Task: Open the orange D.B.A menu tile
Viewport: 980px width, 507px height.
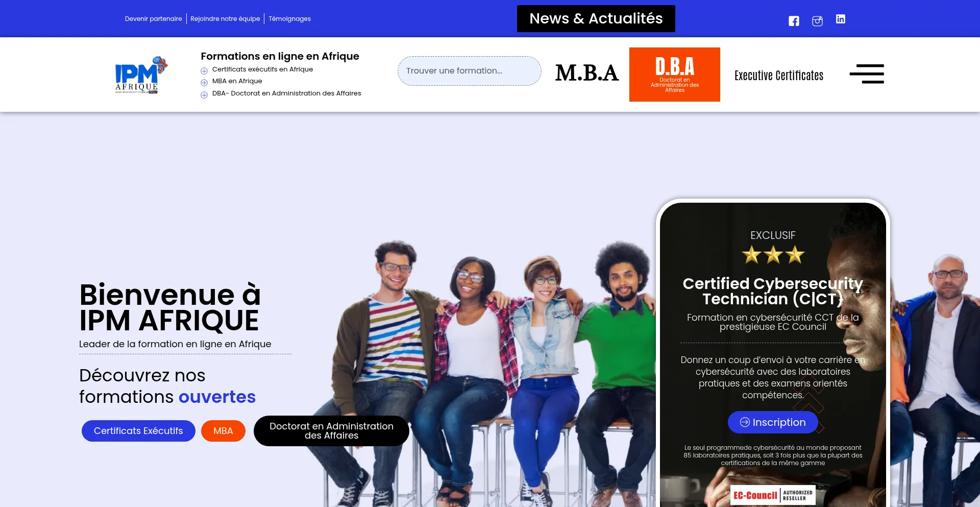Action: [x=675, y=75]
